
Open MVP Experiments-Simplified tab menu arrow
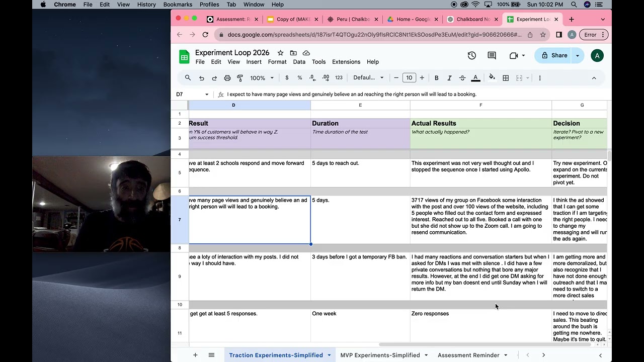426,355
